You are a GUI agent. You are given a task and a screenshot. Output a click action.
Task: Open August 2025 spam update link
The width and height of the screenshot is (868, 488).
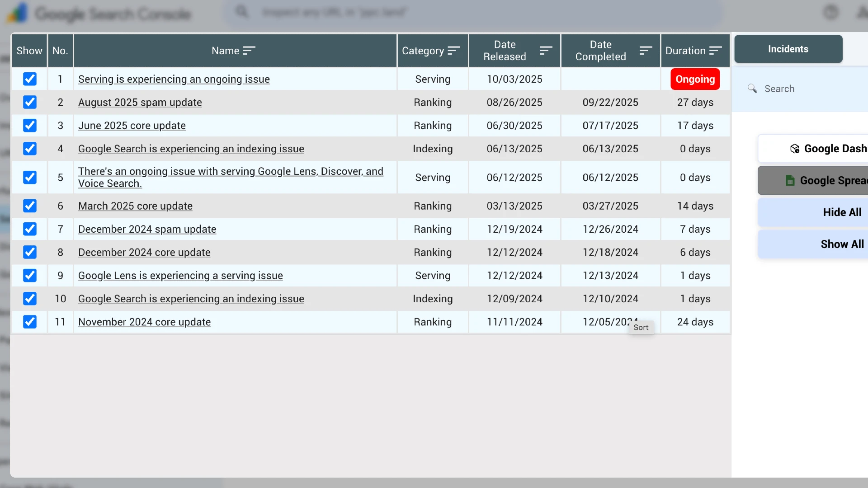140,103
